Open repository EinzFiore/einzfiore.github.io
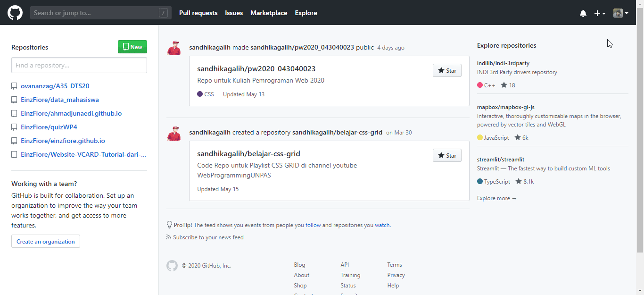Viewport: 644px width, 295px height. pyautogui.click(x=63, y=141)
